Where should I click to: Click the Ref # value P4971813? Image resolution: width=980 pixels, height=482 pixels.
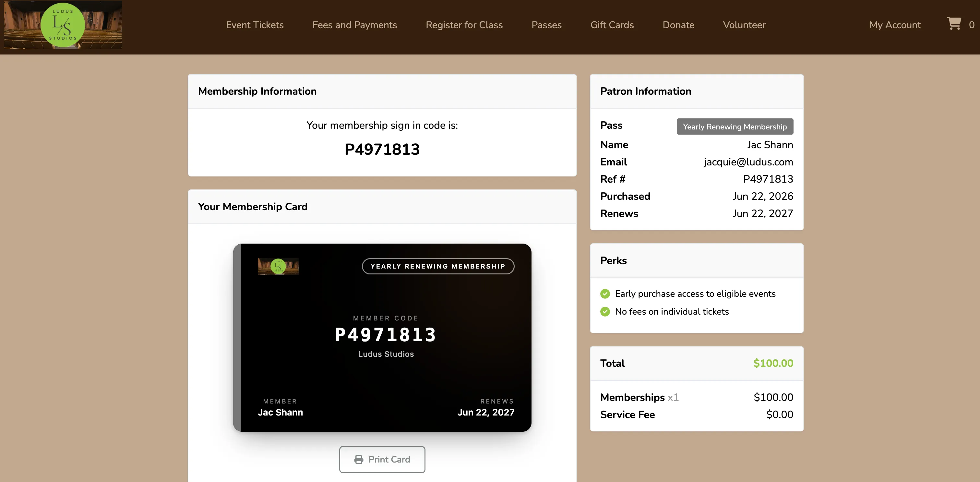(x=768, y=179)
